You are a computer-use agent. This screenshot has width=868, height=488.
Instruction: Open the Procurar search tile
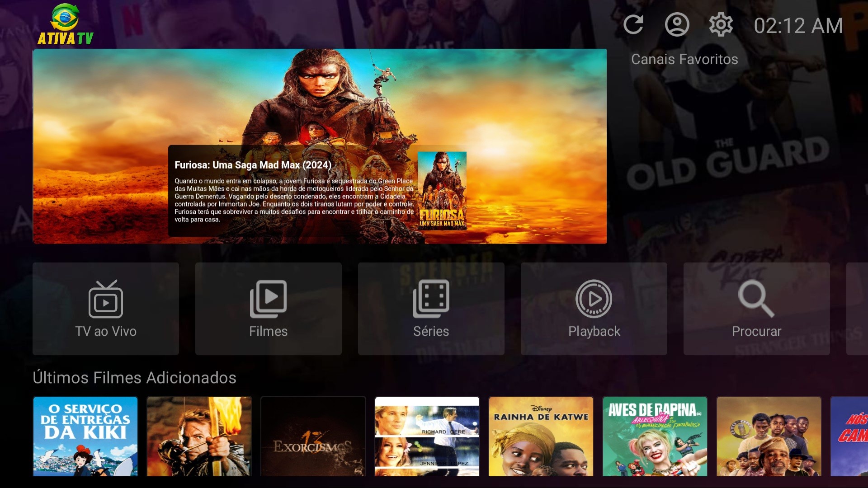(x=757, y=309)
